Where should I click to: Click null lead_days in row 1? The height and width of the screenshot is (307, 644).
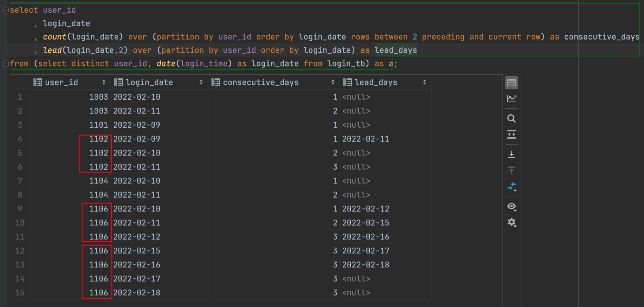pyautogui.click(x=356, y=97)
